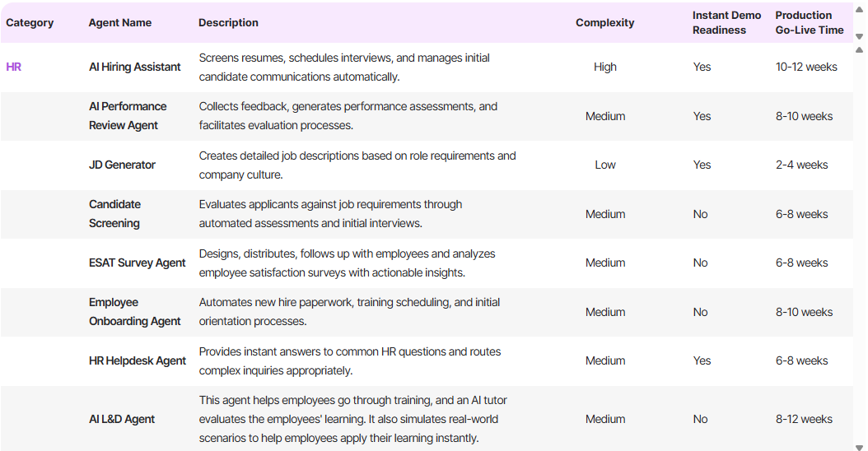This screenshot has width=868, height=451.
Task: Select Employee Onboarding Agent row
Action: [427, 312]
